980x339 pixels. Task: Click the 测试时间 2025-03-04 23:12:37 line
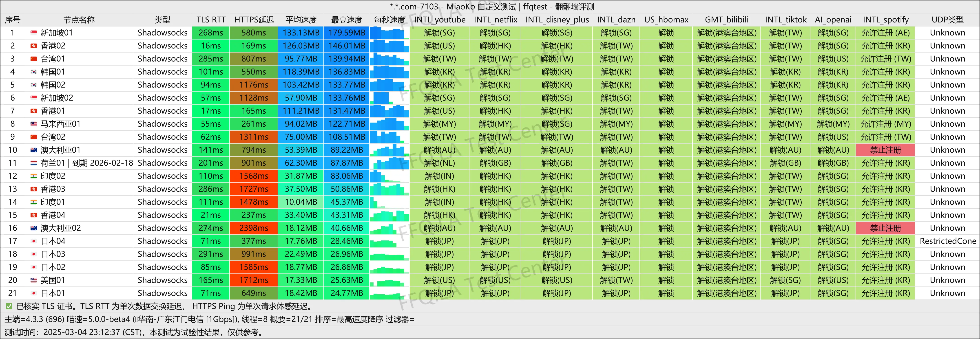click(134, 332)
